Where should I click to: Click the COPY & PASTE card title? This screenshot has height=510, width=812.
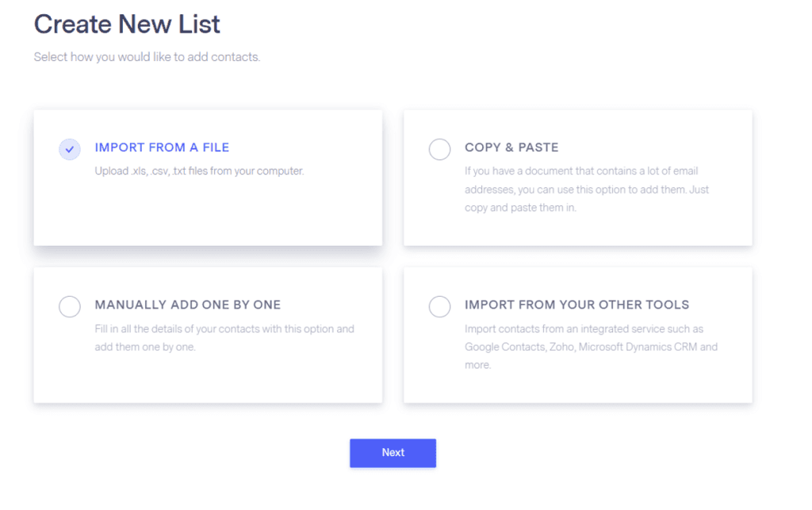pos(511,148)
